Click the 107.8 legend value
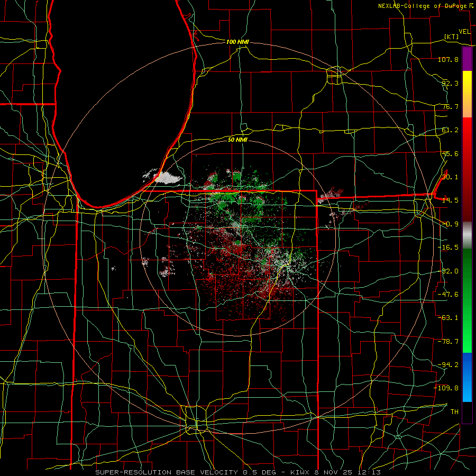Image resolution: width=476 pixels, height=476 pixels. point(448,59)
